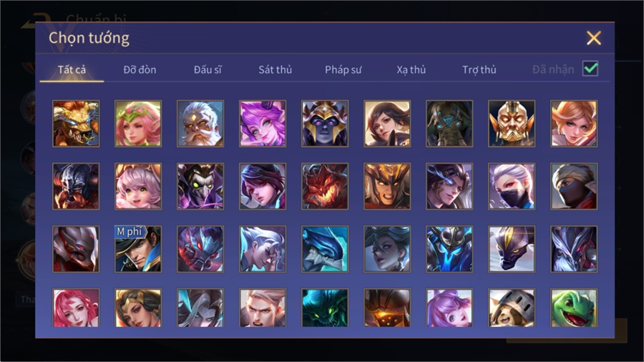The image size is (644, 362).
Task: Switch to the 'Trợ thủ' tab
Action: pyautogui.click(x=479, y=70)
